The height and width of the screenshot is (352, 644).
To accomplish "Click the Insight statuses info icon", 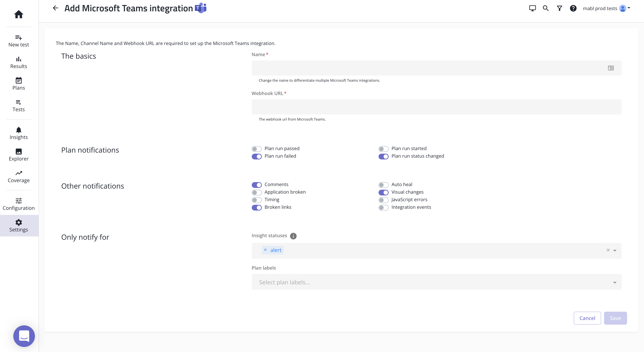I will pos(293,236).
